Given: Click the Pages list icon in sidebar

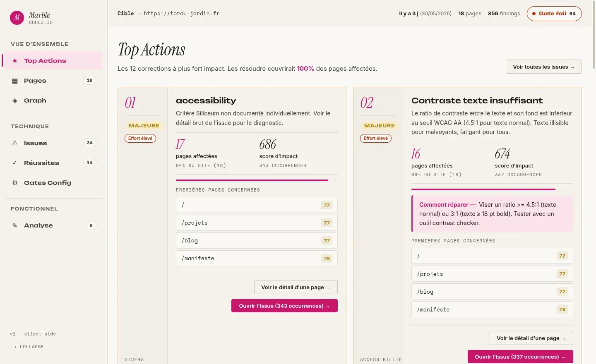Looking at the screenshot, I should point(15,81).
